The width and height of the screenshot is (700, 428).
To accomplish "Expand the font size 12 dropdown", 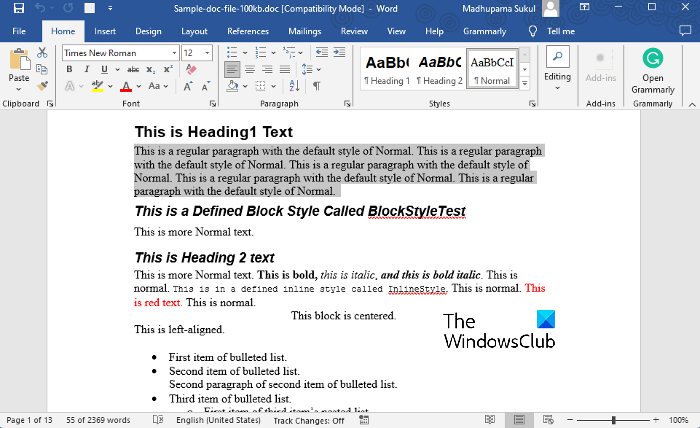I will [207, 53].
